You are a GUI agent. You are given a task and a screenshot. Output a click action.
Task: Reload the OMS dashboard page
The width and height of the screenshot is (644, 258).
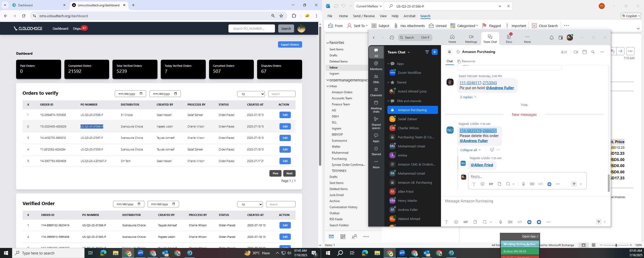(x=24, y=16)
